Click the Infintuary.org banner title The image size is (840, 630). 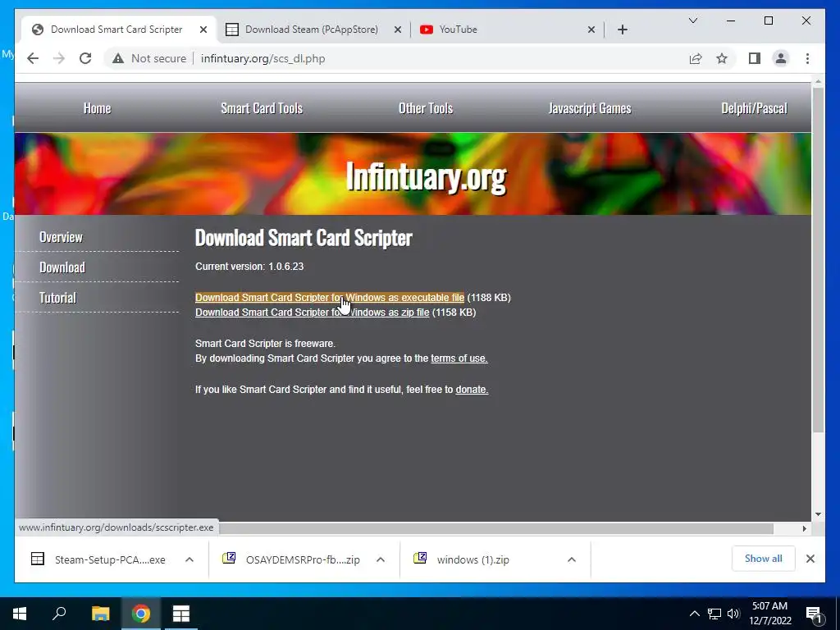(x=426, y=176)
